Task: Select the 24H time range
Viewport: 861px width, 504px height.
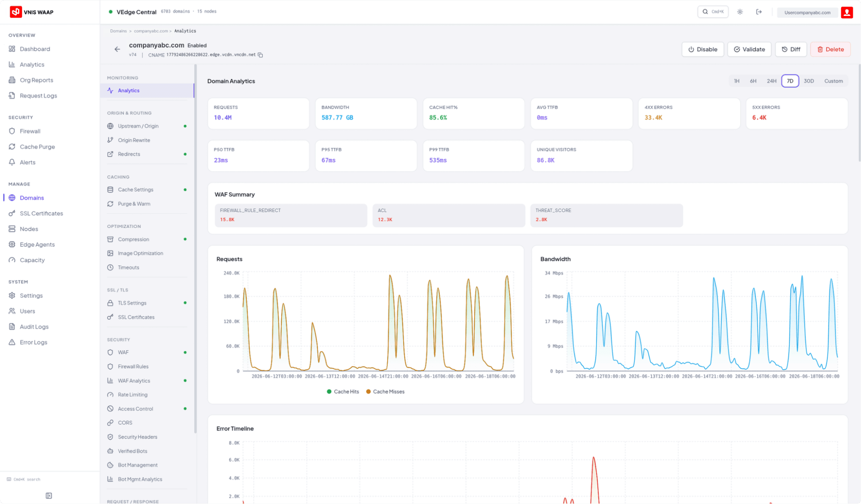Action: point(771,81)
